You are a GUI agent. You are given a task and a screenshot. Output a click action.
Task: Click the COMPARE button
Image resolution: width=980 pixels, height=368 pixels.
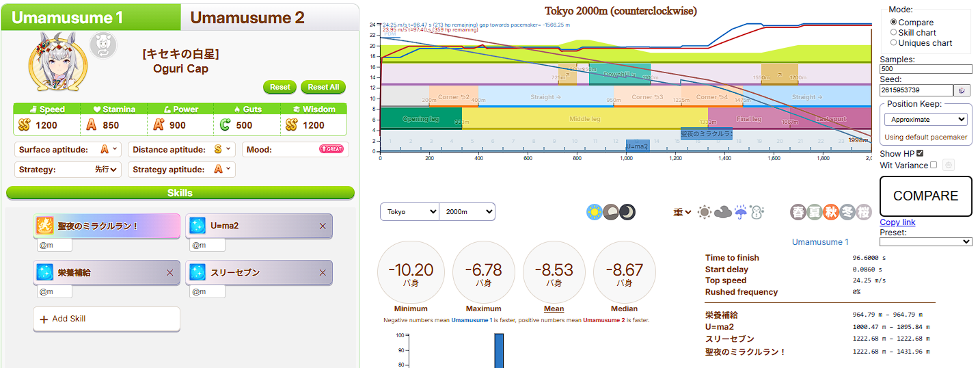pyautogui.click(x=925, y=196)
